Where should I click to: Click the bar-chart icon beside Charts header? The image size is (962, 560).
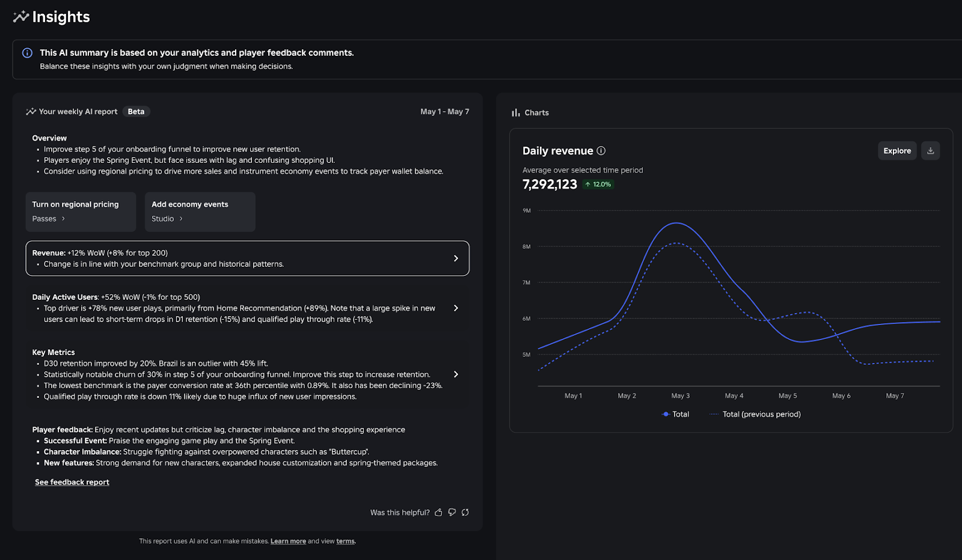515,112
